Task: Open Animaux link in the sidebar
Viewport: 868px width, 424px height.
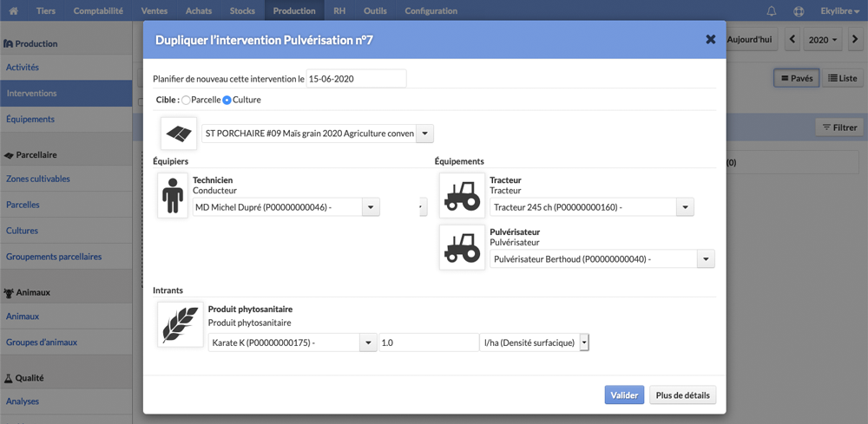Action: click(x=66, y=316)
